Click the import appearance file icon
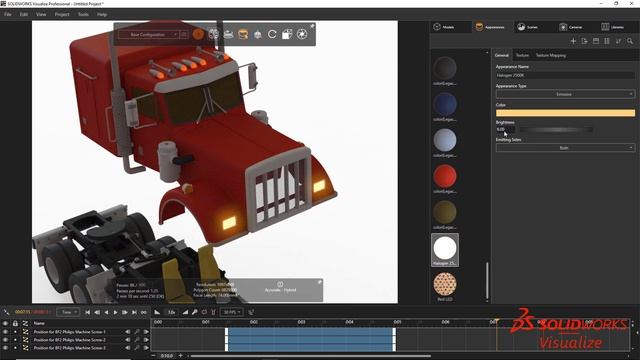The width and height of the screenshot is (640, 360). click(x=584, y=41)
